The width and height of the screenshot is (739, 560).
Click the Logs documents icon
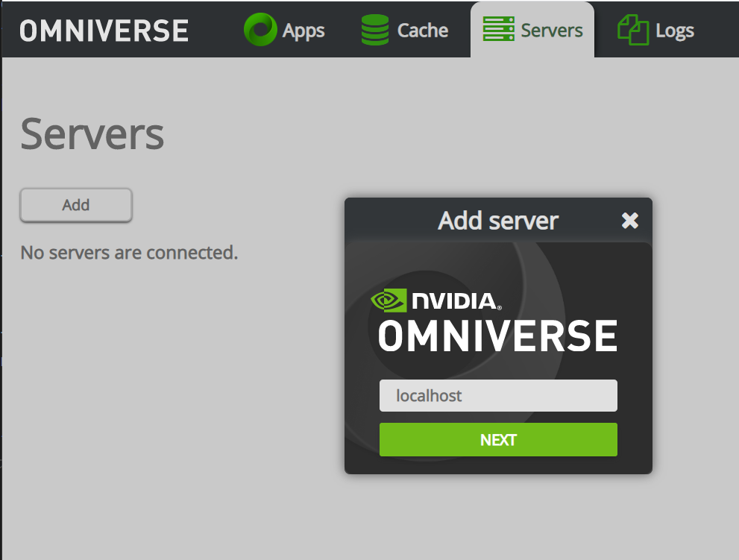[x=633, y=30]
